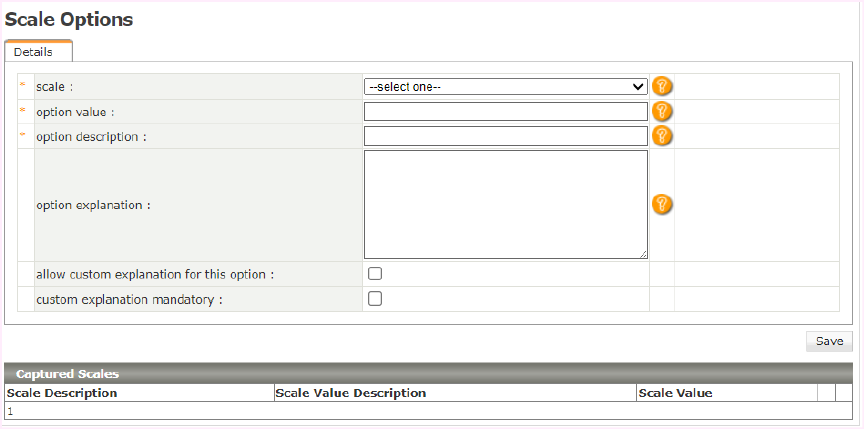Select the Scale Value column header

point(675,393)
